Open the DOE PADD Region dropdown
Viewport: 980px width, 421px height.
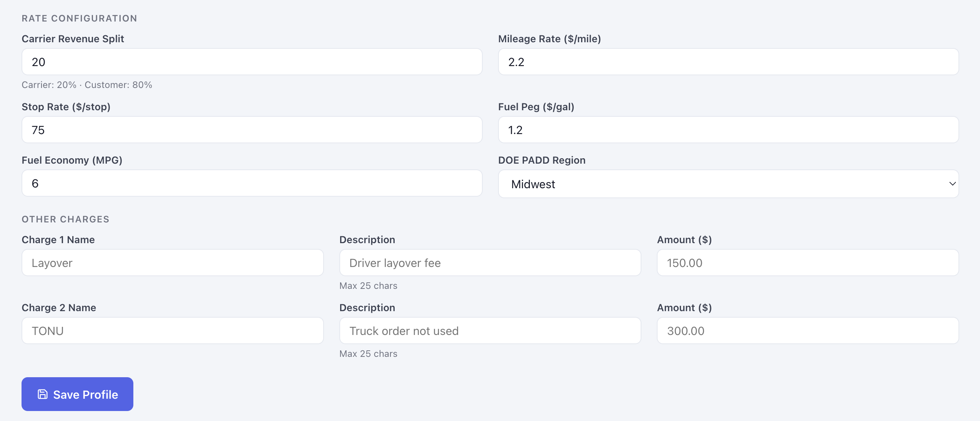click(728, 184)
